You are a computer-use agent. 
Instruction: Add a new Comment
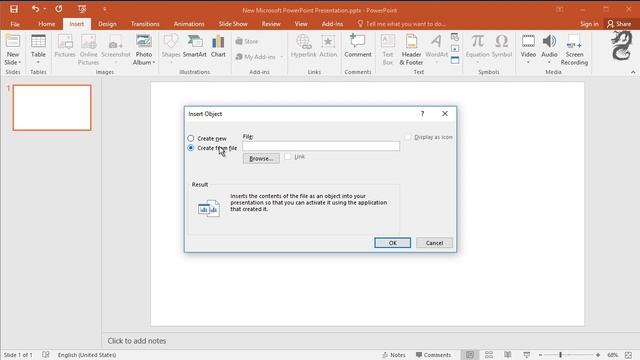coord(358,41)
